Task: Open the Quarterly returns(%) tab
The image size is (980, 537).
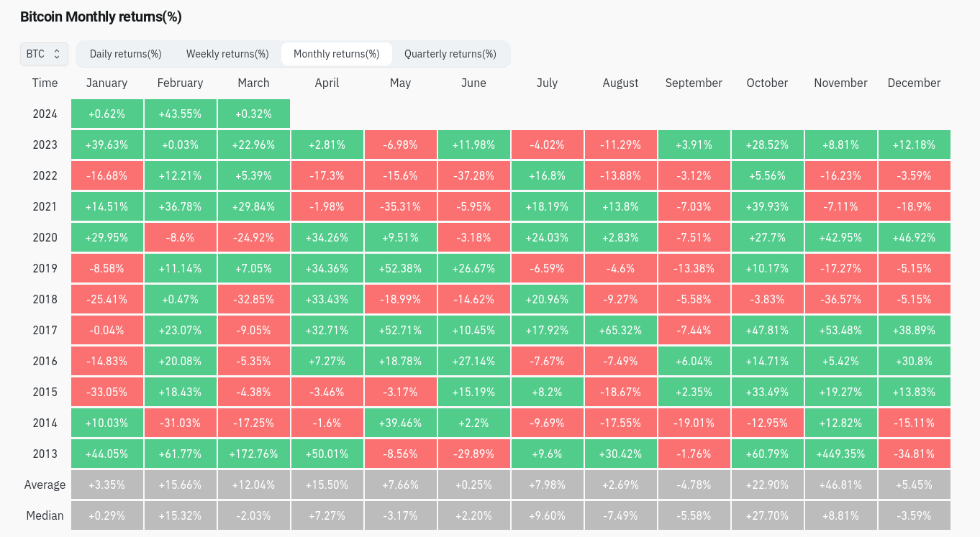Action: point(450,54)
